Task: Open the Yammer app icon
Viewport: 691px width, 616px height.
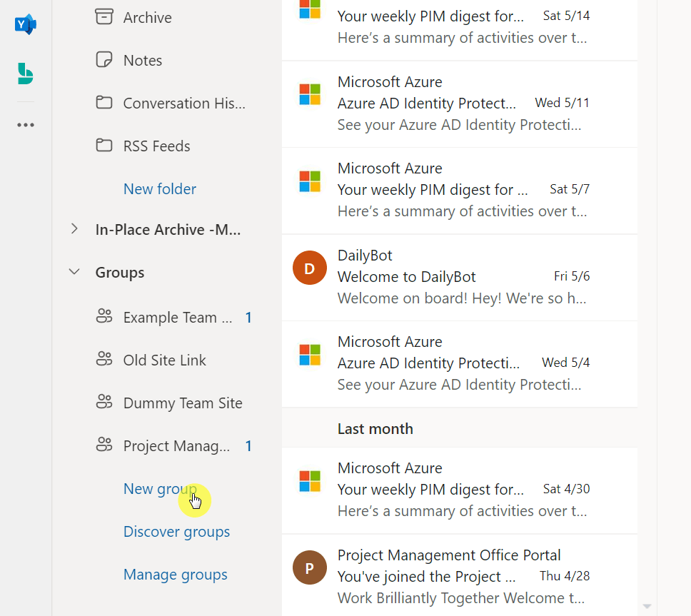Action: (26, 24)
